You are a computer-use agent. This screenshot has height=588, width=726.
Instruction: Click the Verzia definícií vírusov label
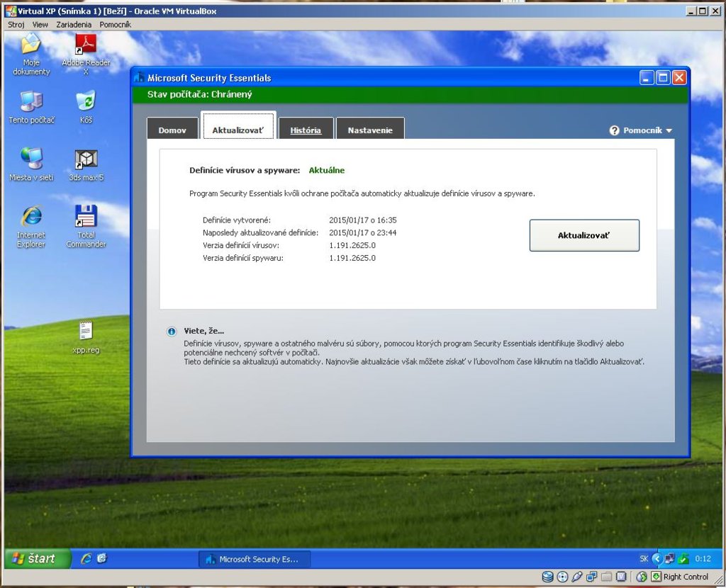click(241, 245)
